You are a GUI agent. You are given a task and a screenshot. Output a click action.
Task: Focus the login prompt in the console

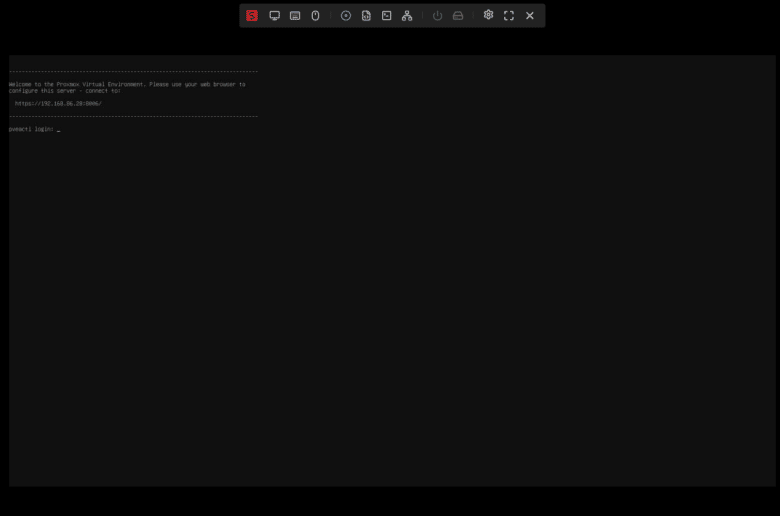tap(34, 129)
